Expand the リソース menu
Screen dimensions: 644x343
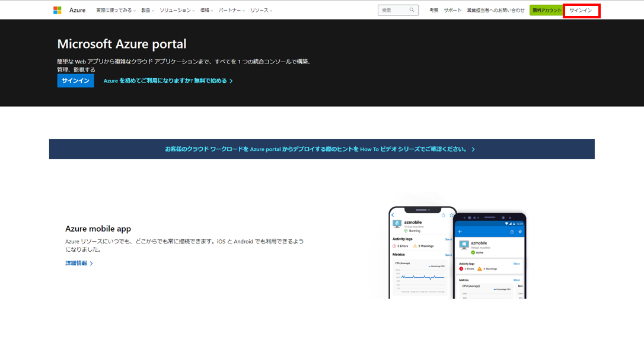[261, 10]
